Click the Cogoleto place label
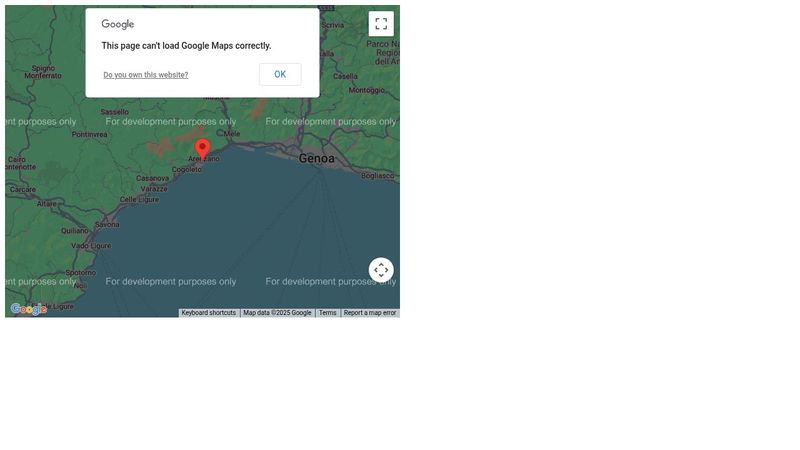Screen dimensions: 800x450 [187, 170]
